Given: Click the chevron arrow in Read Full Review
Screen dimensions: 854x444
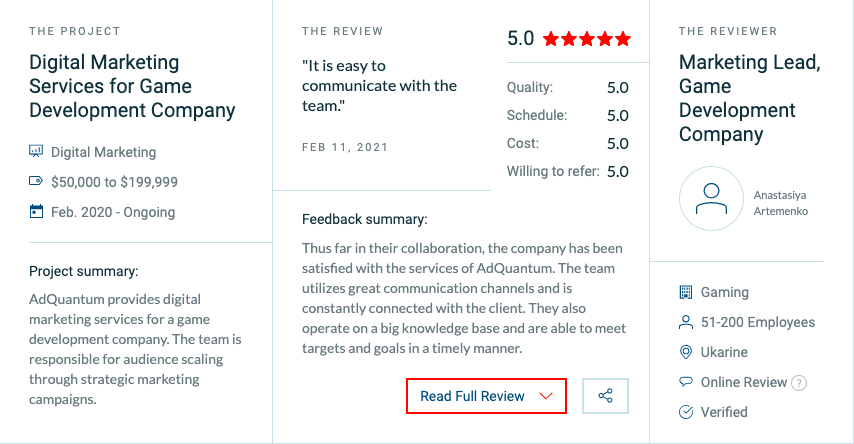Looking at the screenshot, I should click(x=546, y=396).
